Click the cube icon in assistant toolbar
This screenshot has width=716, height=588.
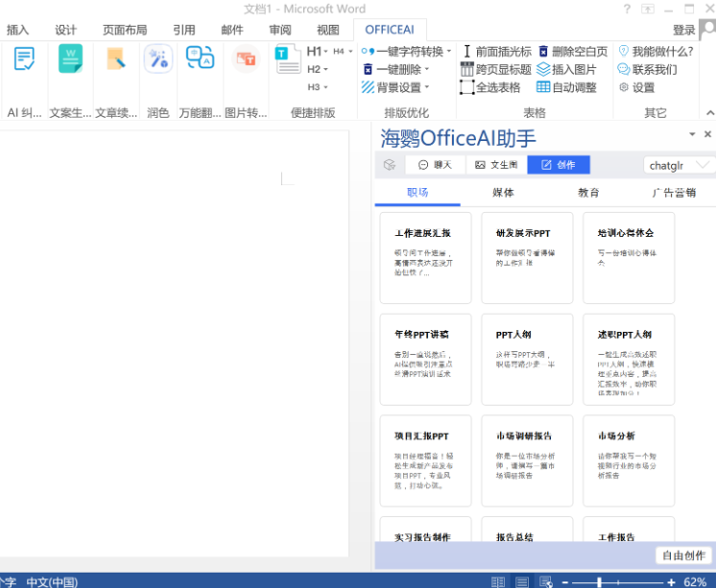[x=390, y=165]
